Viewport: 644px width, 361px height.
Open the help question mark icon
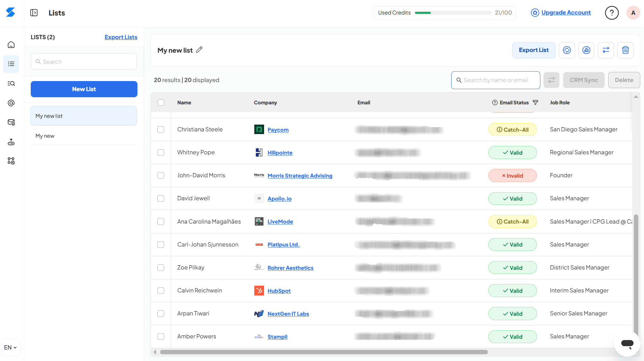coord(611,13)
